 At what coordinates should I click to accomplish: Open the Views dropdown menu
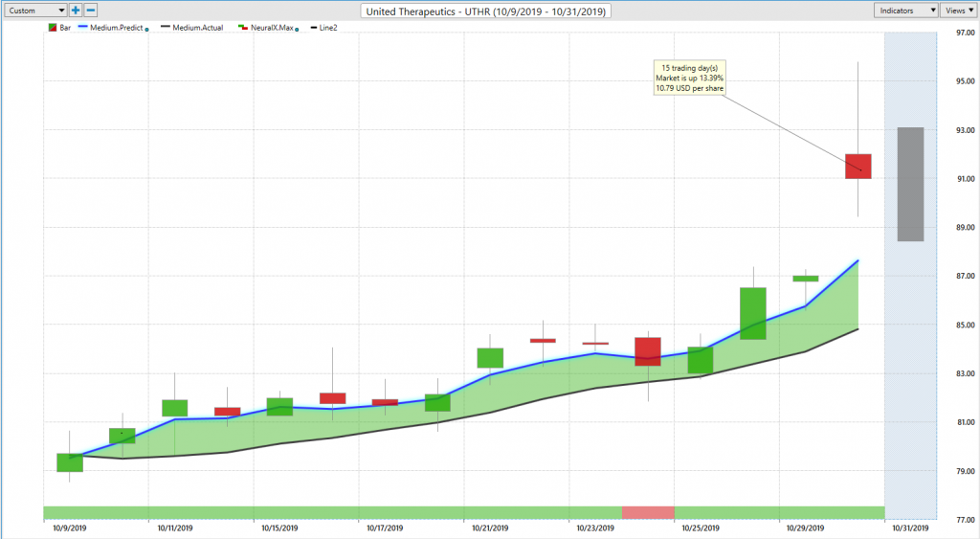pos(959,11)
